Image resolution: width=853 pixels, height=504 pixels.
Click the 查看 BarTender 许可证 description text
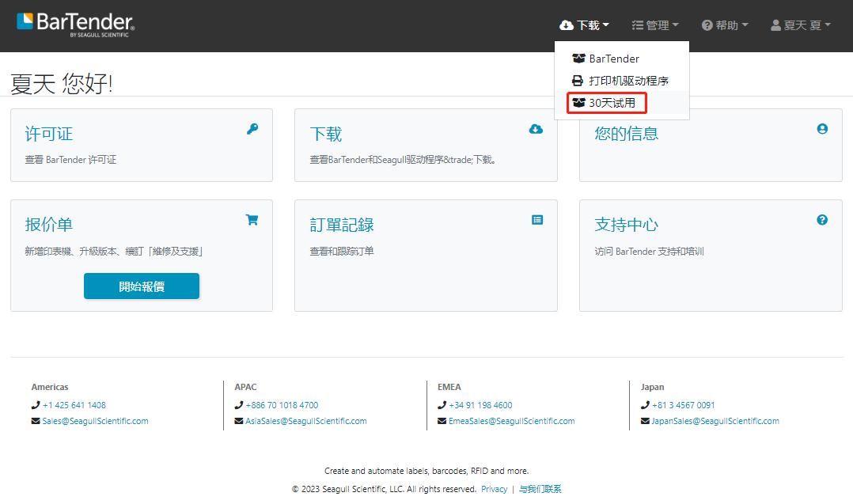(70, 159)
